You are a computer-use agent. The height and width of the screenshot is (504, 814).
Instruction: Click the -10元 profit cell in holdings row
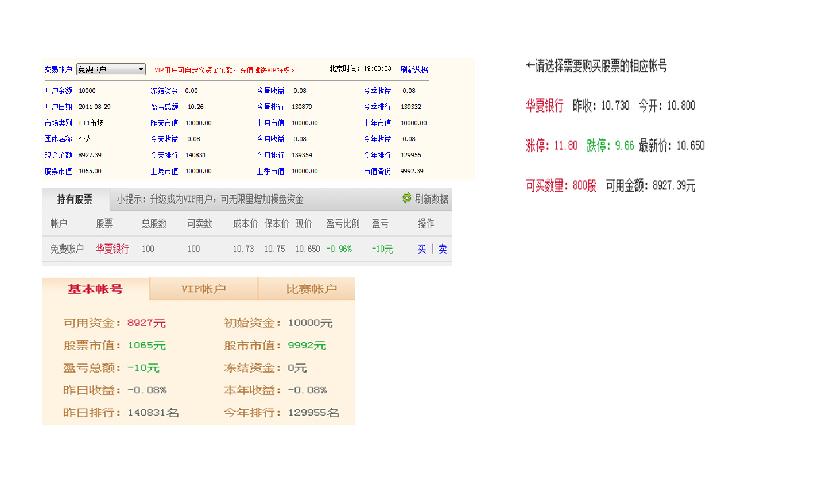382,249
